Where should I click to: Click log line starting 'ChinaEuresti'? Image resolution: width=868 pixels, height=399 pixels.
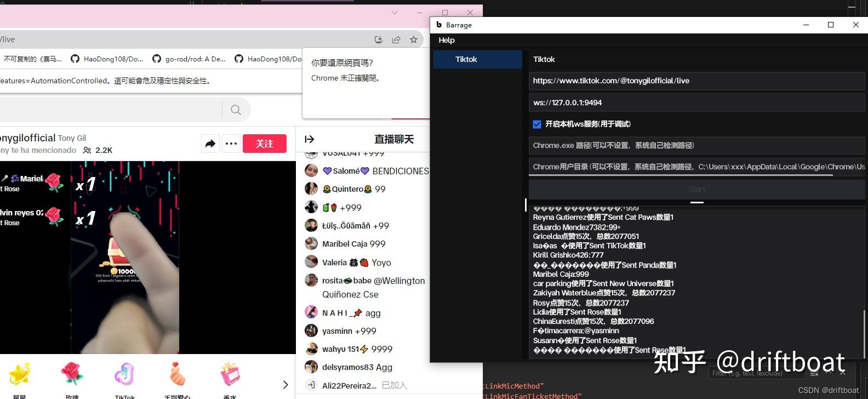[593, 321]
